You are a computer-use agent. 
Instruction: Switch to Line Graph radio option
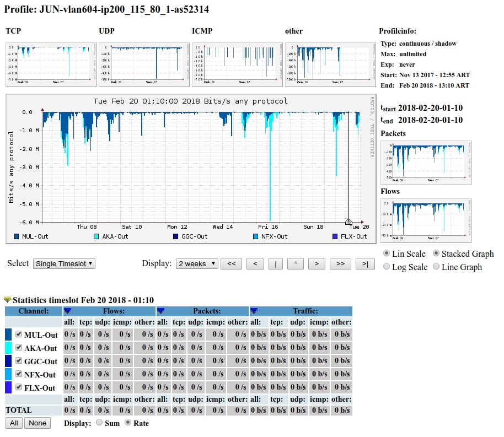437,267
